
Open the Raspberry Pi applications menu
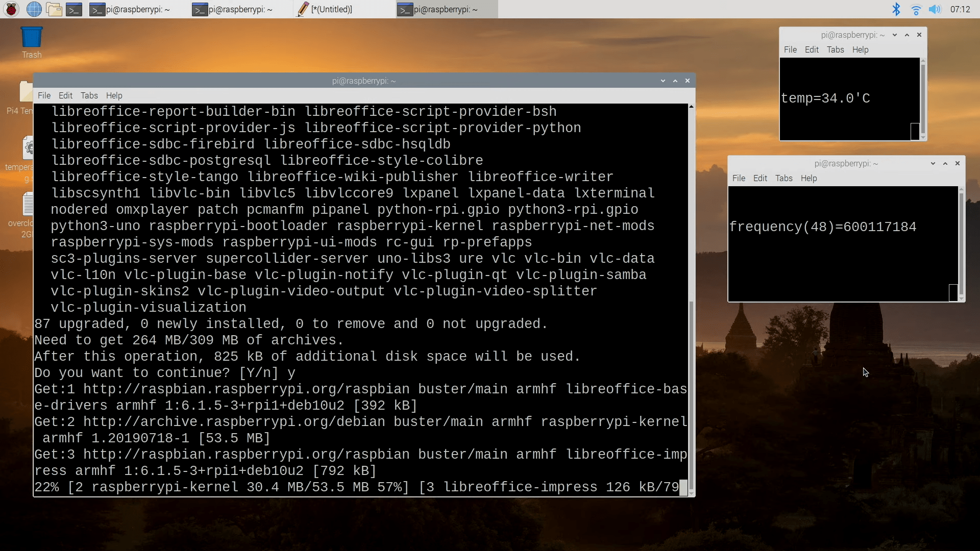(x=11, y=9)
